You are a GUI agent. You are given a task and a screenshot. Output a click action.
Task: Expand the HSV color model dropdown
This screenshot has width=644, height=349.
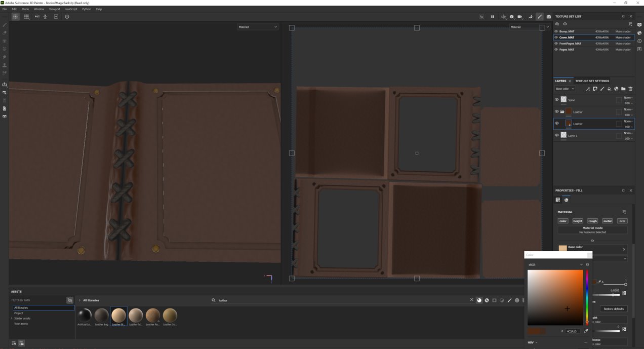[532, 342]
